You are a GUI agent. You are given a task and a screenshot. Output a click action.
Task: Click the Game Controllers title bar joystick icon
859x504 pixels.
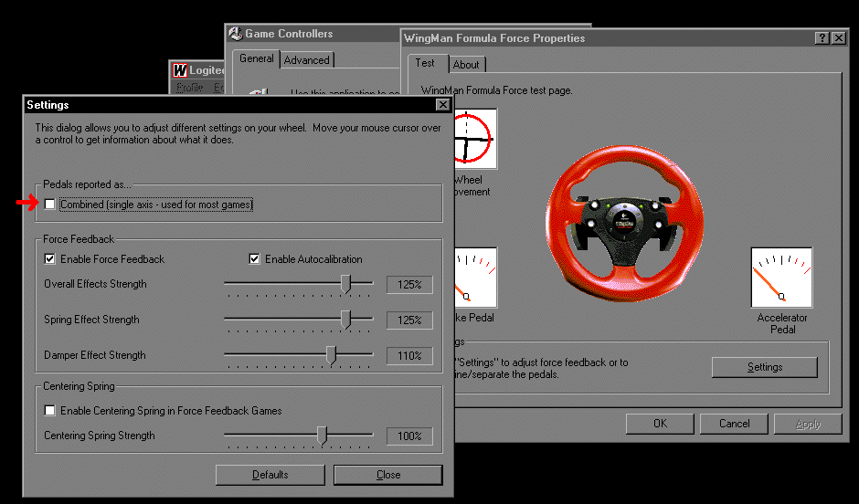pyautogui.click(x=236, y=34)
